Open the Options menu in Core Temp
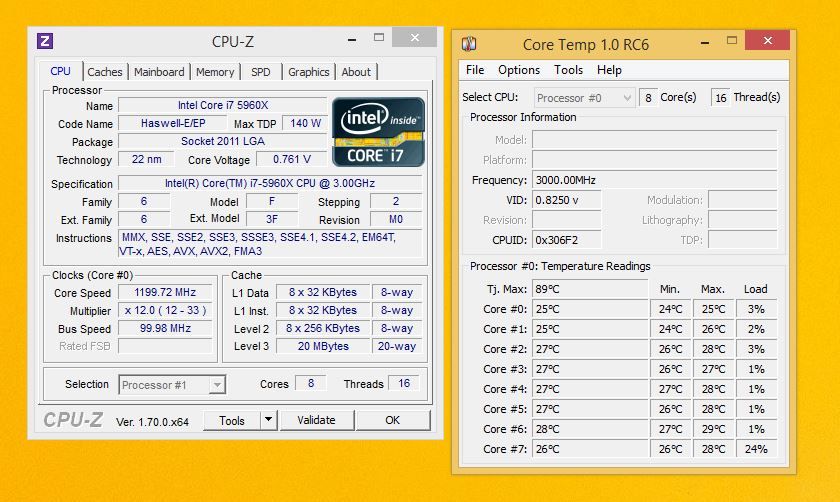This screenshot has height=502, width=840. click(x=519, y=70)
